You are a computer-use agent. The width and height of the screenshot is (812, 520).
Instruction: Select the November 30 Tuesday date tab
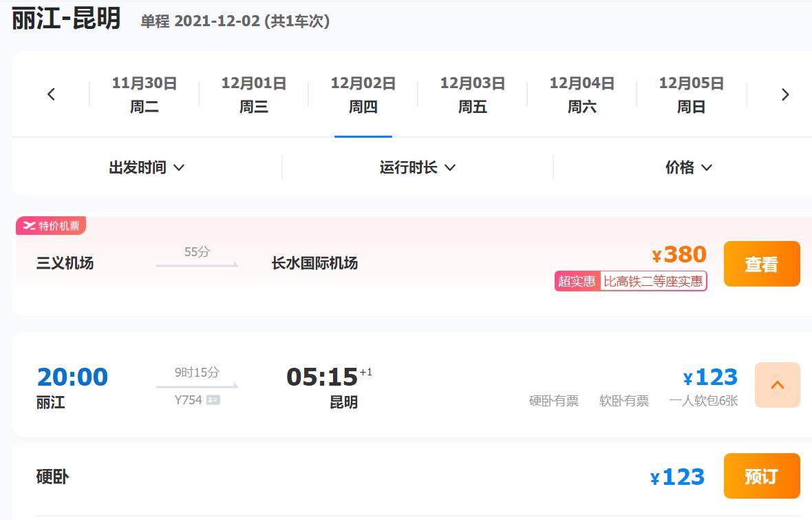[145, 94]
